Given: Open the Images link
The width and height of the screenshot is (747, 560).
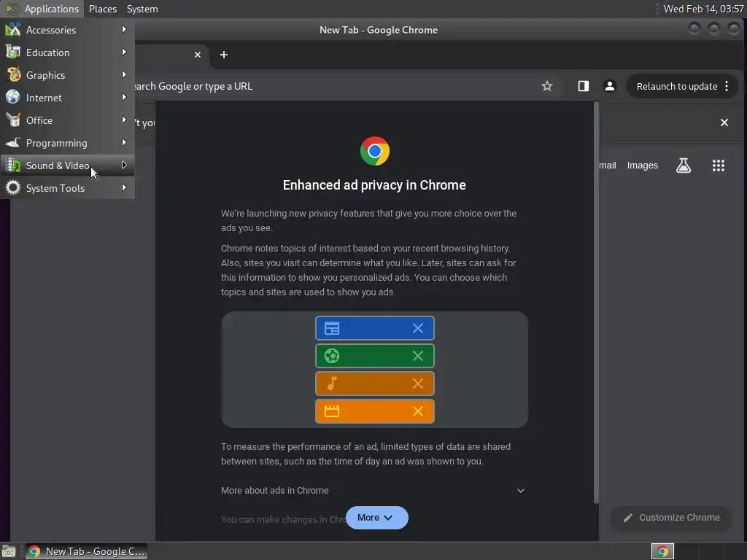Looking at the screenshot, I should 642,166.
